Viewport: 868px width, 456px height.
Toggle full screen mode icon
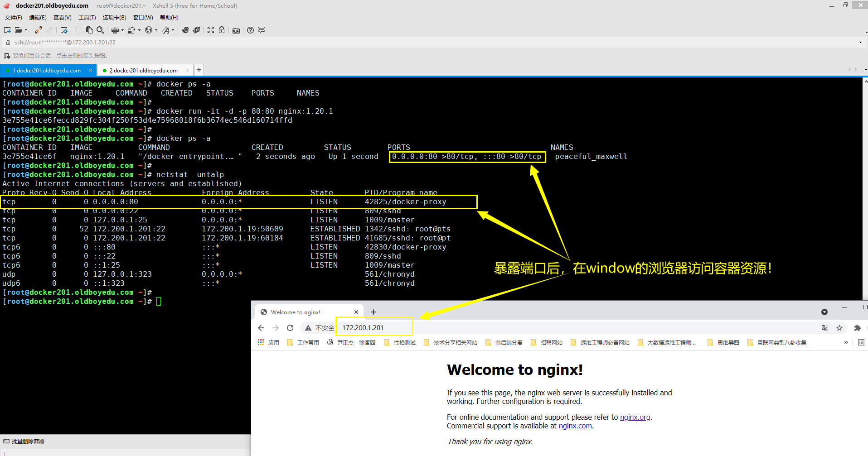(211, 30)
